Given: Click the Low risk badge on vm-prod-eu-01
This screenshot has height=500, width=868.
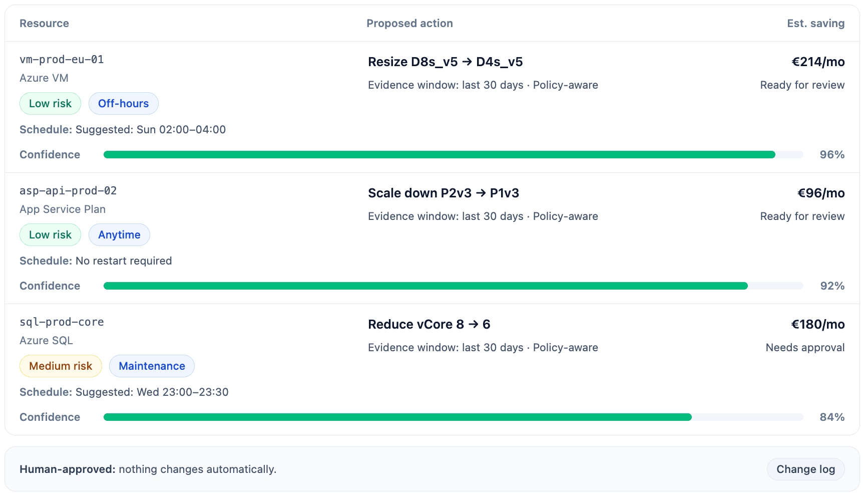Looking at the screenshot, I should coord(50,103).
